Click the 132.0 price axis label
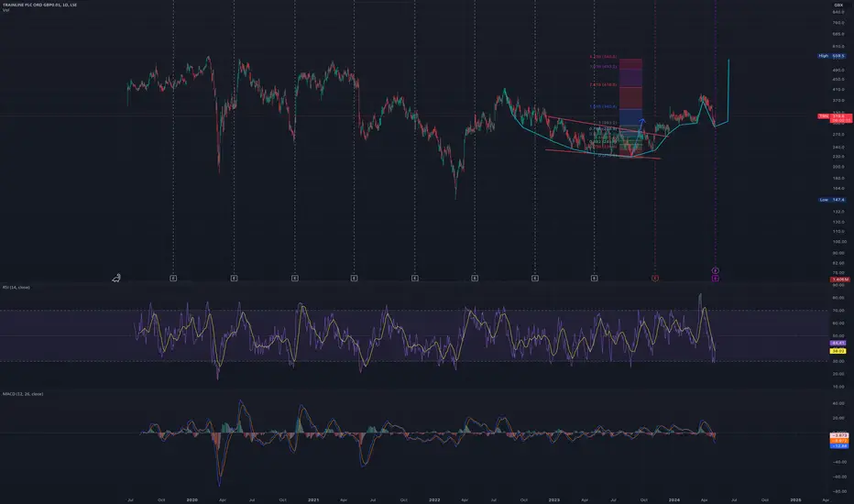Screen dimensions: 854x504 (838, 212)
